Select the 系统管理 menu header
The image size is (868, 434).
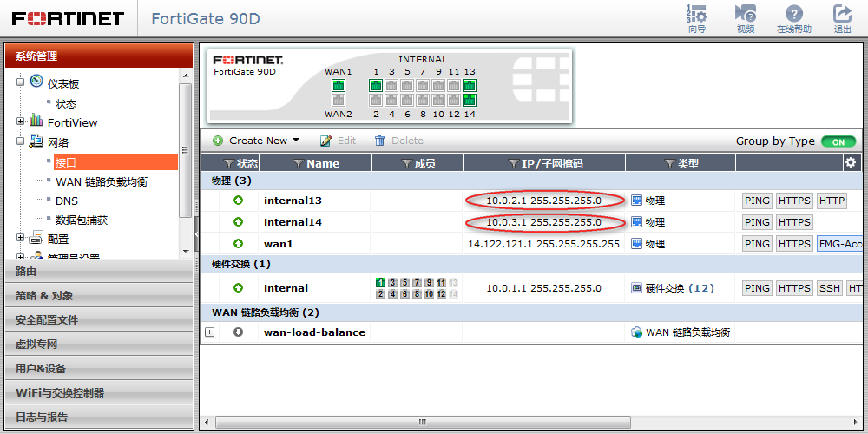[x=99, y=56]
